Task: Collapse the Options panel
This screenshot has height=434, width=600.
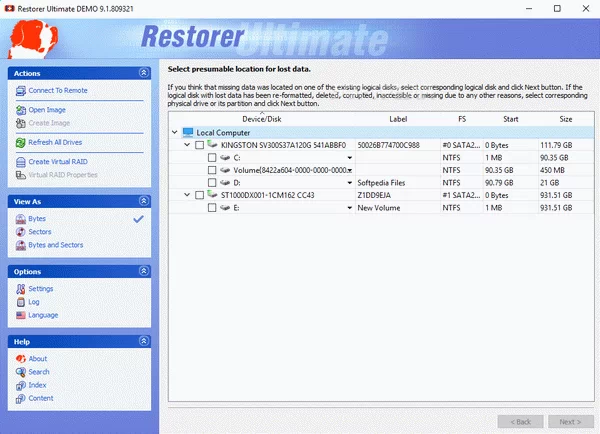Action: pos(143,271)
